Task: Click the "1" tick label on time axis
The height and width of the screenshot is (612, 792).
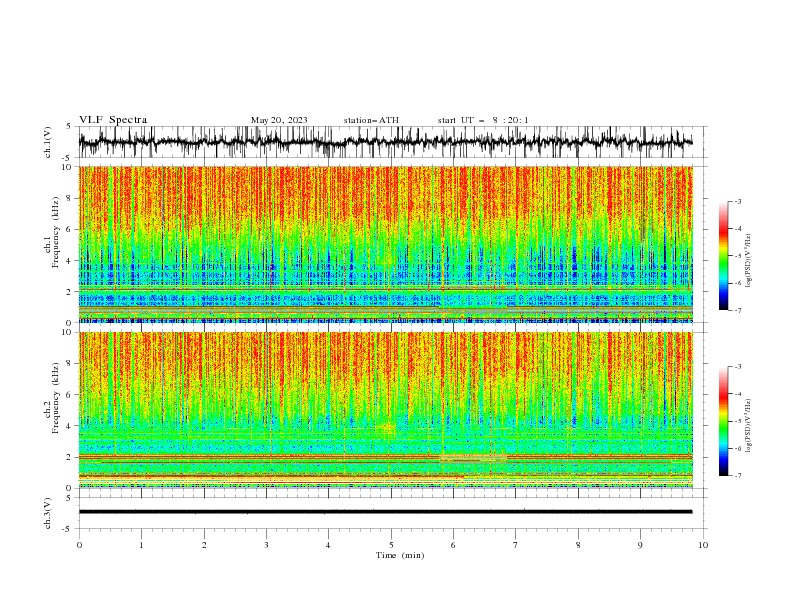Action: click(141, 545)
